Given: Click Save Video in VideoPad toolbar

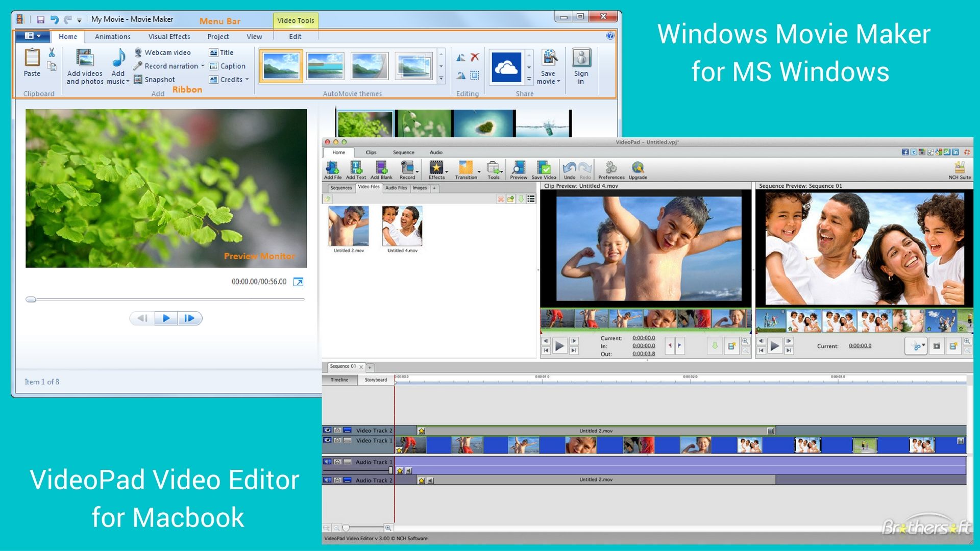Looking at the screenshot, I should click(544, 170).
